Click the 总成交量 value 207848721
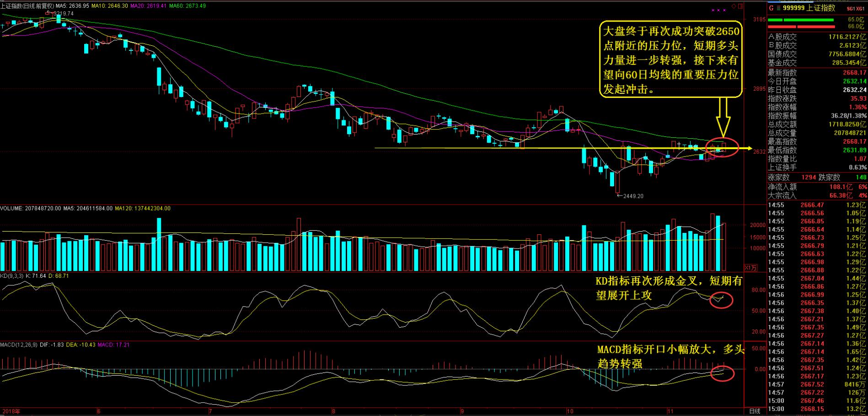Image resolution: width=868 pixels, height=416 pixels. (x=850, y=133)
